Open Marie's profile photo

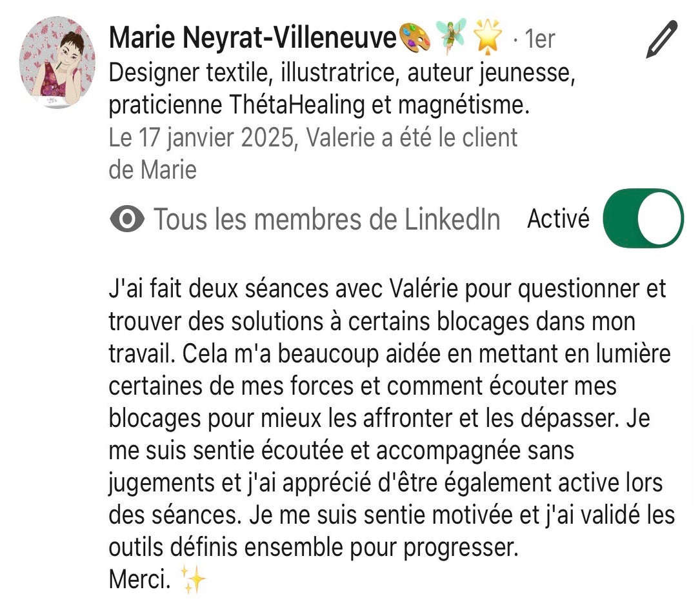(57, 62)
